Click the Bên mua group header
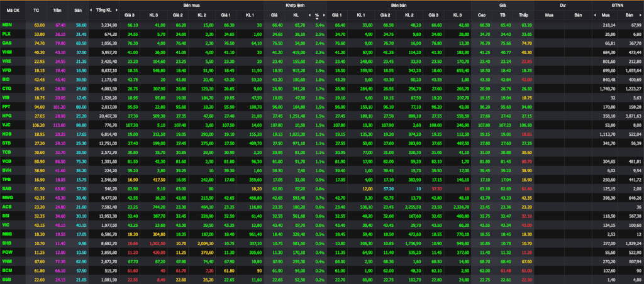The width and height of the screenshot is (644, 284). [191, 5]
